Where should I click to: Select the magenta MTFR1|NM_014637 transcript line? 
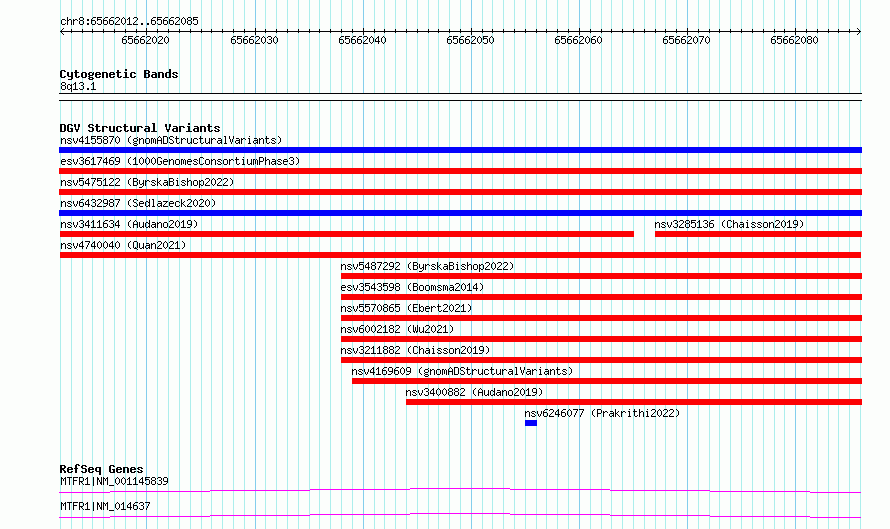click(x=460, y=515)
